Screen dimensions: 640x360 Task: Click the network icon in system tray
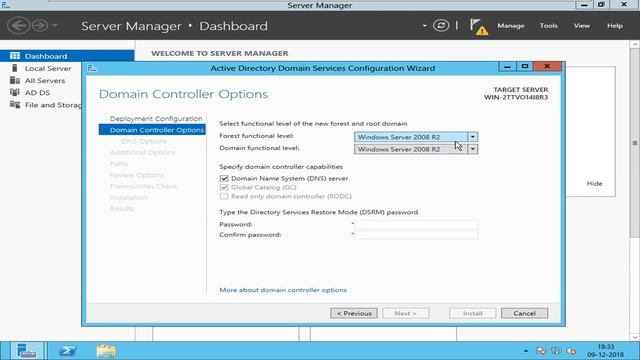556,351
